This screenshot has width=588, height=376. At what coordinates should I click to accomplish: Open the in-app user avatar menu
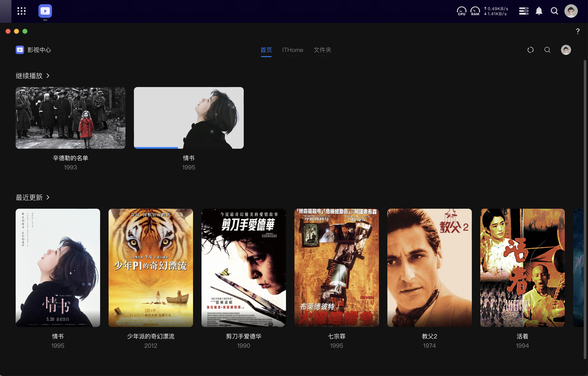[x=566, y=50]
